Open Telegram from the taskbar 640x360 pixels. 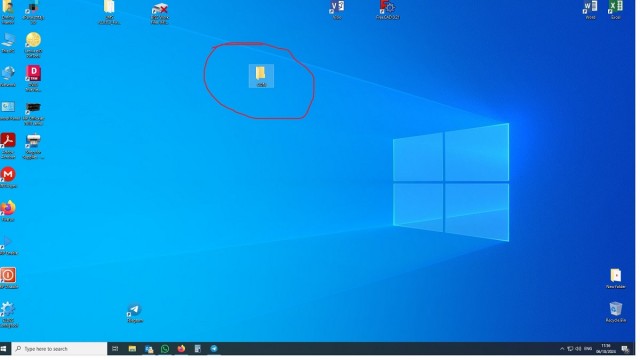[214, 349]
